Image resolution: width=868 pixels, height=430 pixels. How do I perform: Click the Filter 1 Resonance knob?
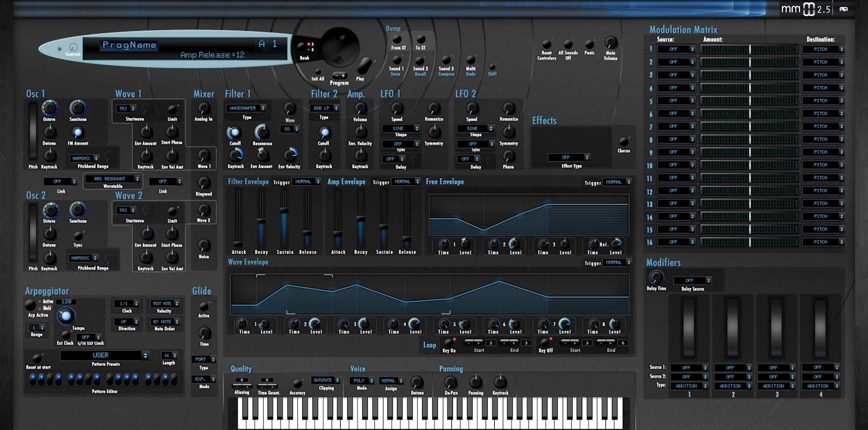[x=261, y=132]
